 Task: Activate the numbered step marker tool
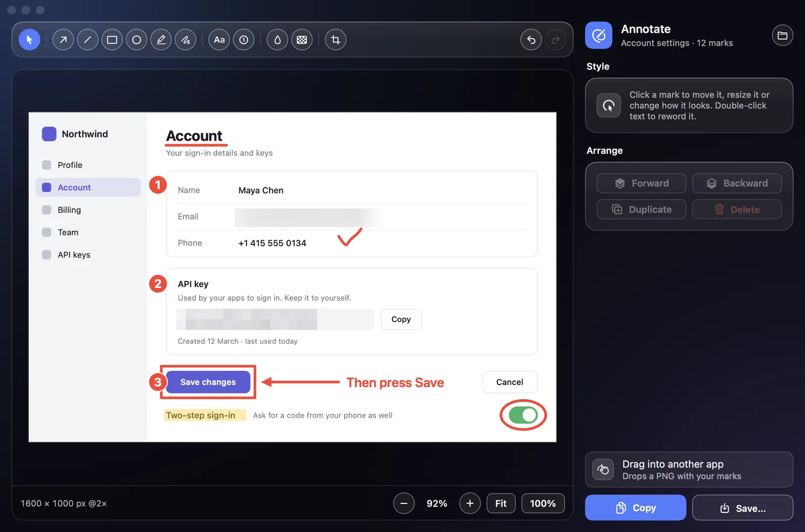click(244, 40)
